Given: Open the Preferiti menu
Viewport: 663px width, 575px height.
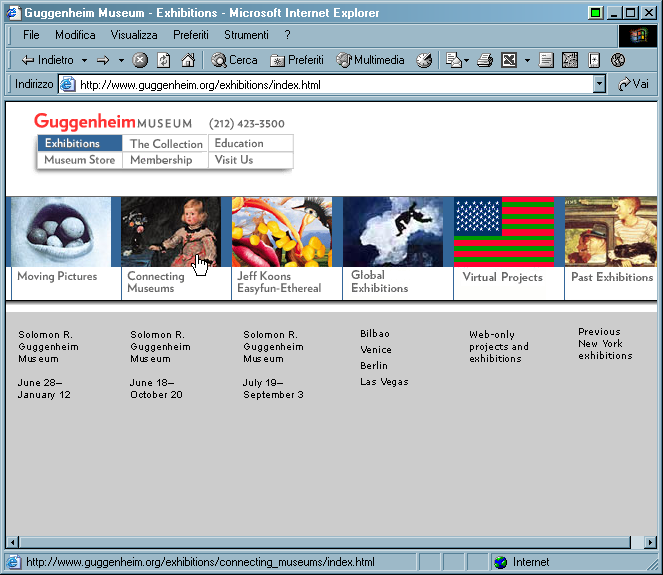Looking at the screenshot, I should tap(191, 35).
